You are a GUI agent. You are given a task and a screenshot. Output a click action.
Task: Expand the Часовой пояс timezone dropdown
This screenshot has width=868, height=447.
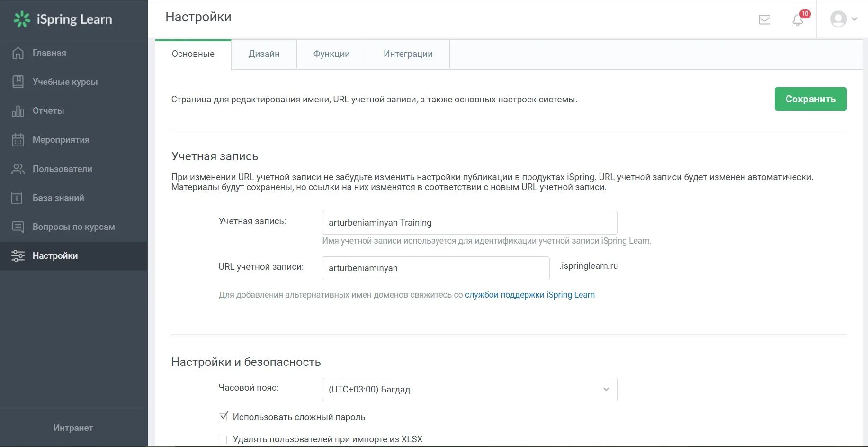click(x=469, y=390)
